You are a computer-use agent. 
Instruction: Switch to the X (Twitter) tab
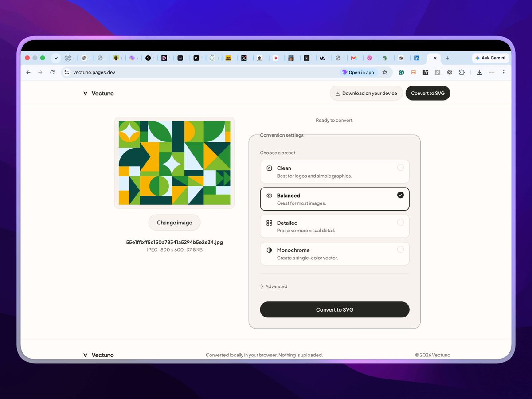pos(244,58)
